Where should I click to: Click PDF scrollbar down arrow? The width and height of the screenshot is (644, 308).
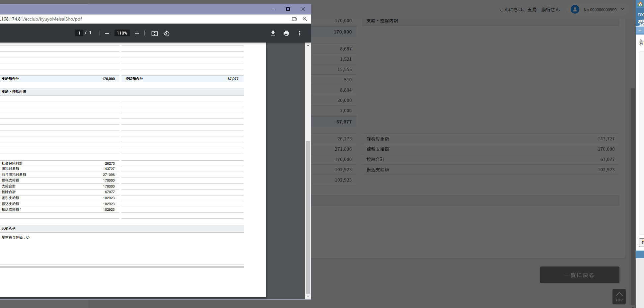tap(308, 296)
